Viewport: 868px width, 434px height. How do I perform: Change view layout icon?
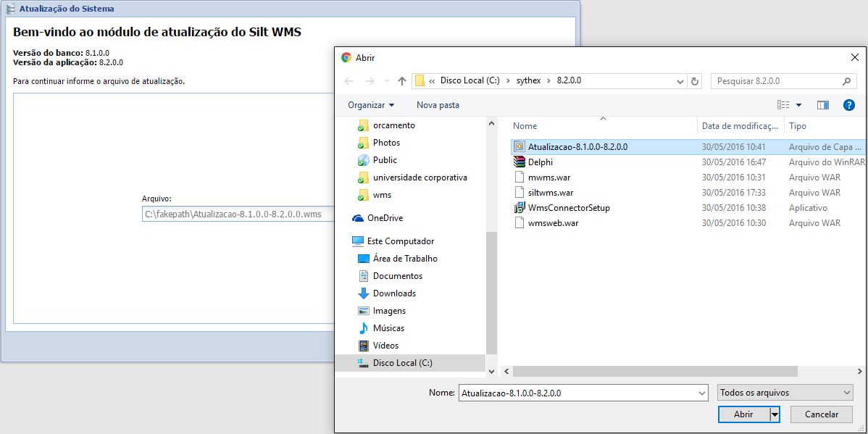click(783, 105)
